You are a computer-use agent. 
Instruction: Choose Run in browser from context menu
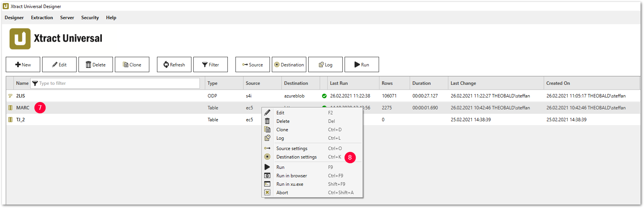point(291,176)
